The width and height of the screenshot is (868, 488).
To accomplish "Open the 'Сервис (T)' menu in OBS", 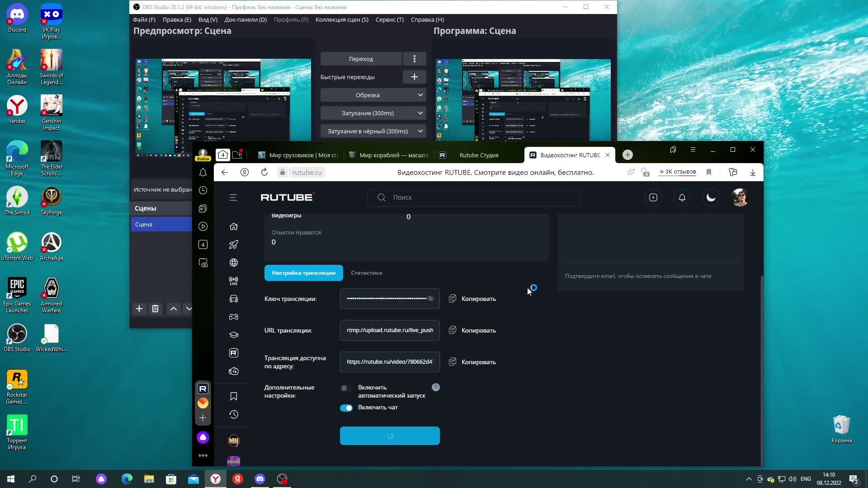I will [x=389, y=19].
